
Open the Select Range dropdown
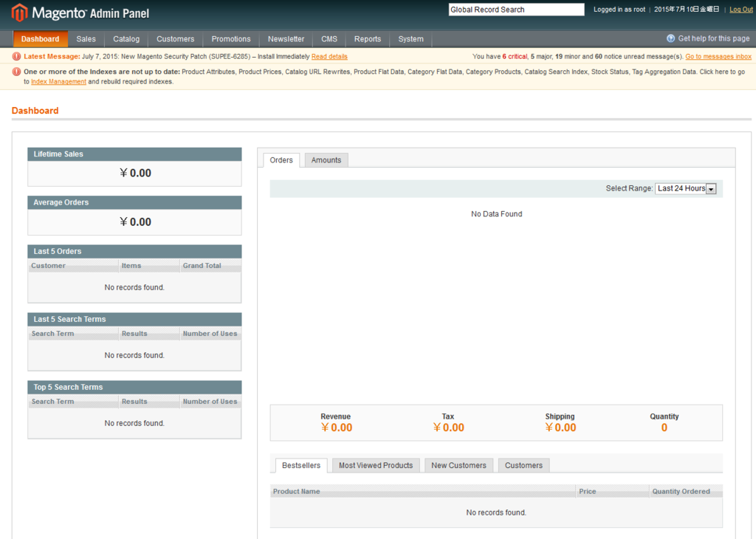click(686, 188)
